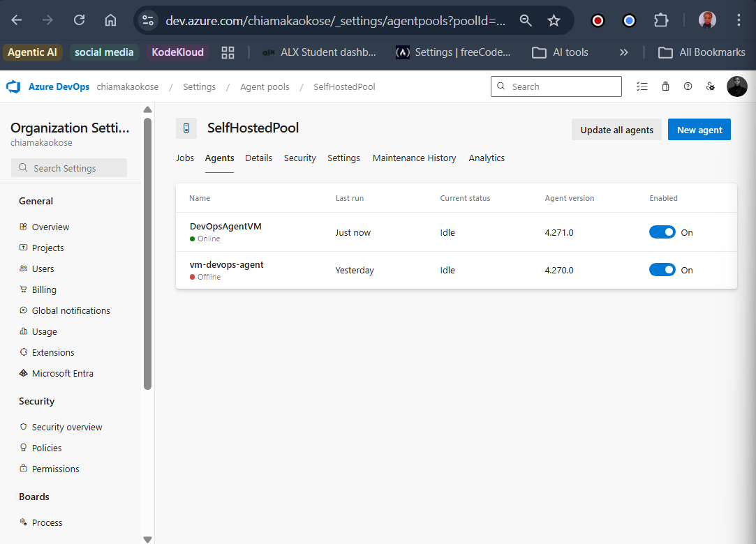Image resolution: width=756 pixels, height=544 pixels.
Task: Open site information icon in address bar
Action: [x=147, y=20]
